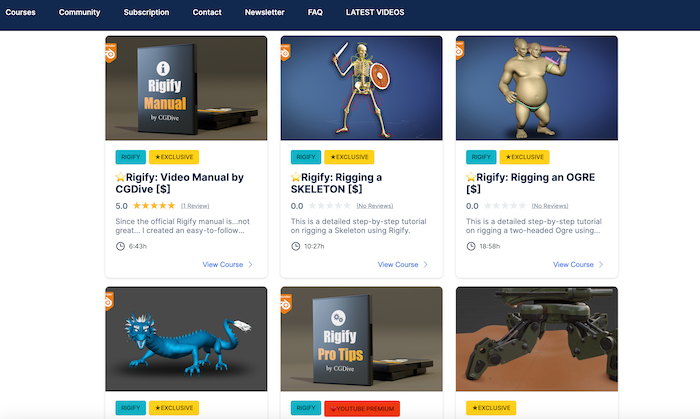The width and height of the screenshot is (700, 419).
Task: Click the clock icon beside 18:58h duration
Action: click(471, 246)
